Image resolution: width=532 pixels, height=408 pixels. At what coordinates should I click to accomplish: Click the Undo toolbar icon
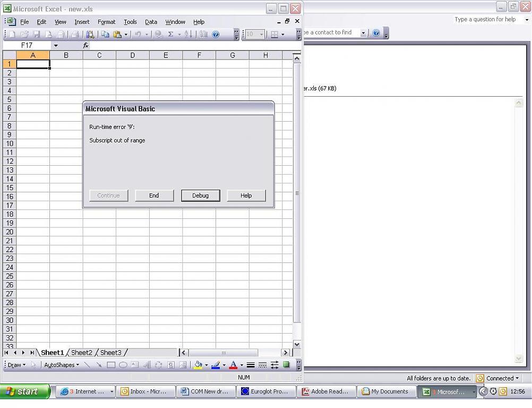point(138,35)
